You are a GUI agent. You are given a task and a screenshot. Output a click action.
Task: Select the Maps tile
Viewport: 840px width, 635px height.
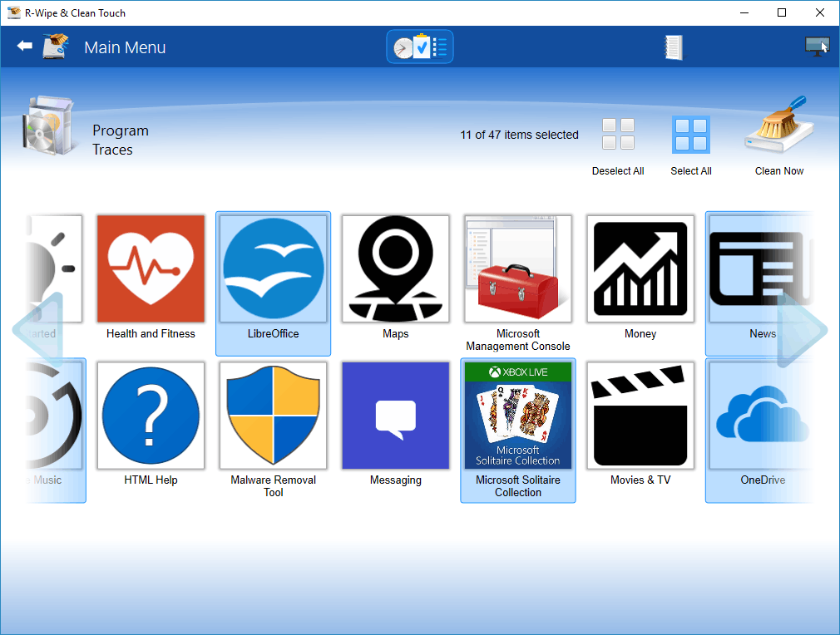point(395,283)
